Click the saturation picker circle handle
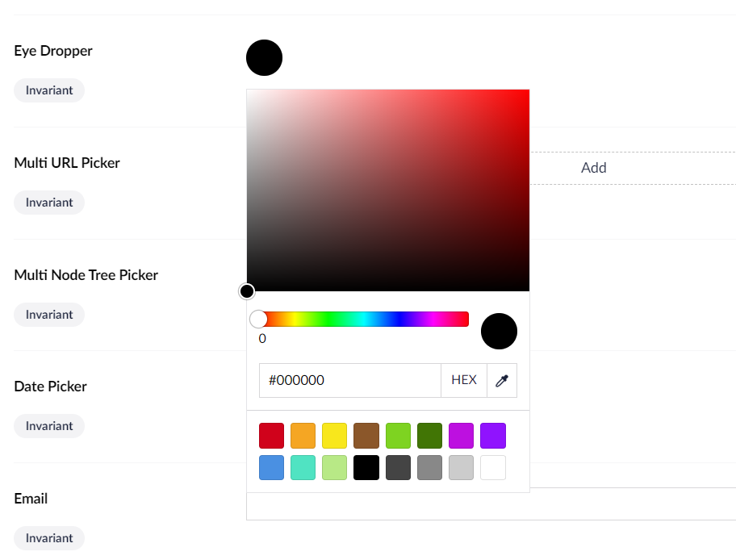Viewport: 736px width, 560px height. click(x=247, y=290)
